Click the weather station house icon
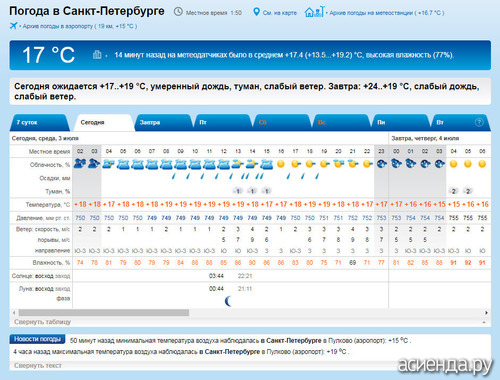 tap(314, 12)
